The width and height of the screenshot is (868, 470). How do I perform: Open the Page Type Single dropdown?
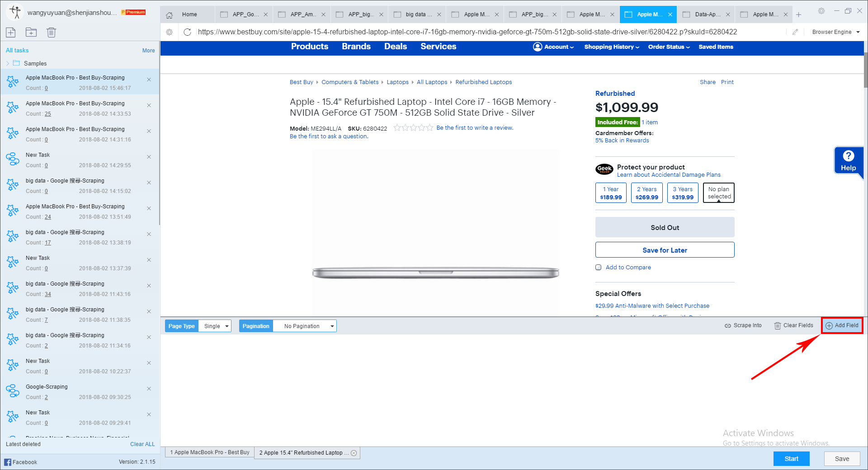click(215, 326)
